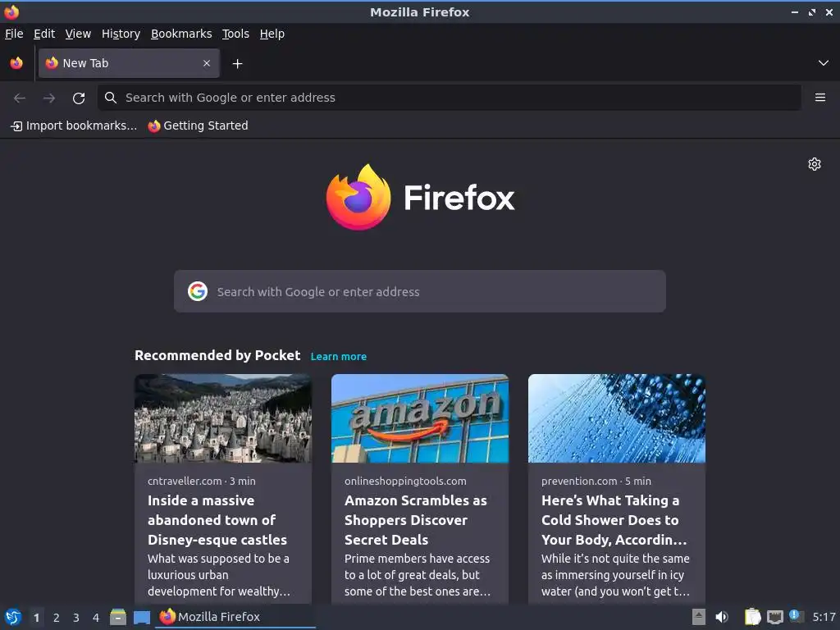Open the Getting Started bookmark

click(x=199, y=126)
